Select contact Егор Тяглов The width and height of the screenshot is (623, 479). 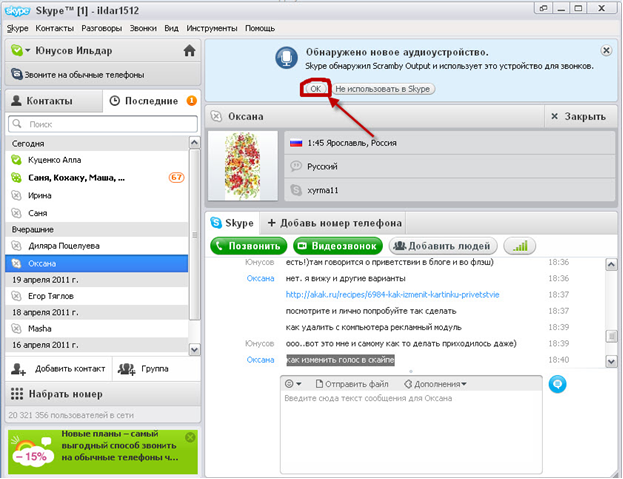tap(97, 296)
